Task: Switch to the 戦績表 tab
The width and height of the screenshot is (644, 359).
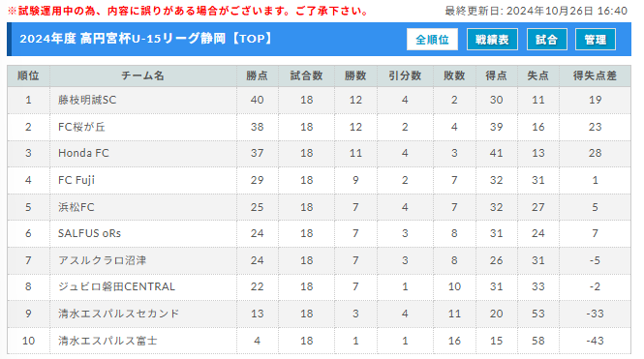Action: click(x=492, y=40)
